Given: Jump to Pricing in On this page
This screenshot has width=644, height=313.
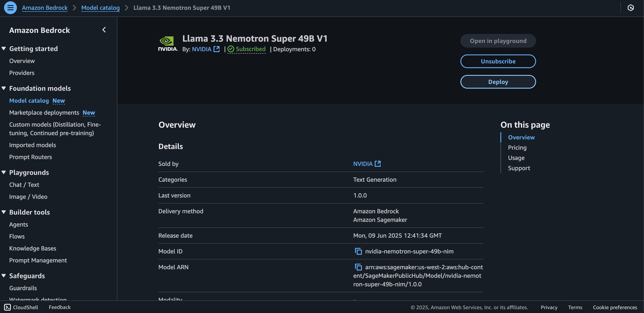Looking at the screenshot, I should (517, 148).
